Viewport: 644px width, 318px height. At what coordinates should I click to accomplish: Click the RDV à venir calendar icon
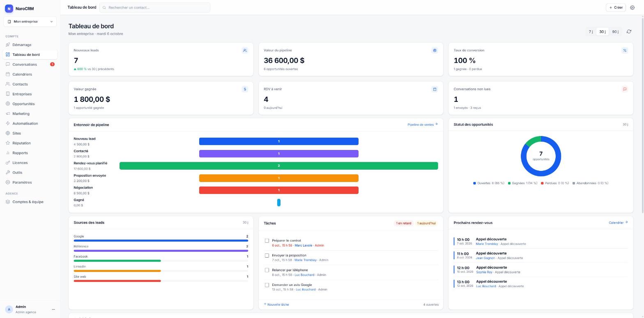[435, 89]
